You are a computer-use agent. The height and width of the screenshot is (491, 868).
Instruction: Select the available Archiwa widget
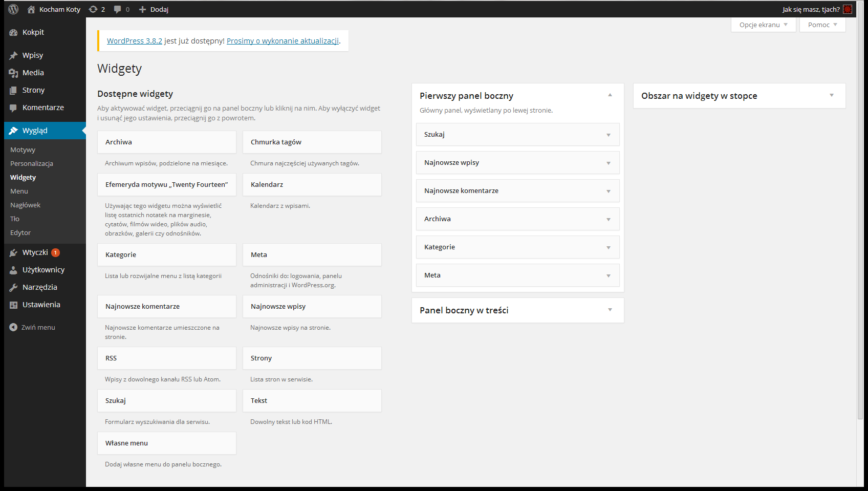click(x=167, y=142)
